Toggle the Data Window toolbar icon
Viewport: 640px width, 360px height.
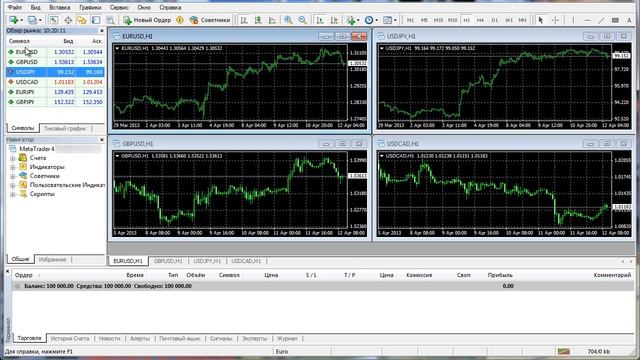pyautogui.click(x=68, y=20)
